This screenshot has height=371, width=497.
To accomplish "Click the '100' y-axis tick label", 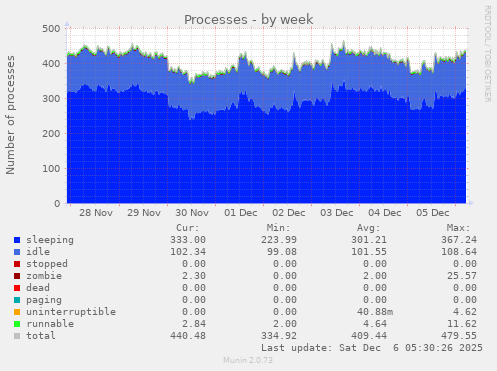I will [51, 169].
